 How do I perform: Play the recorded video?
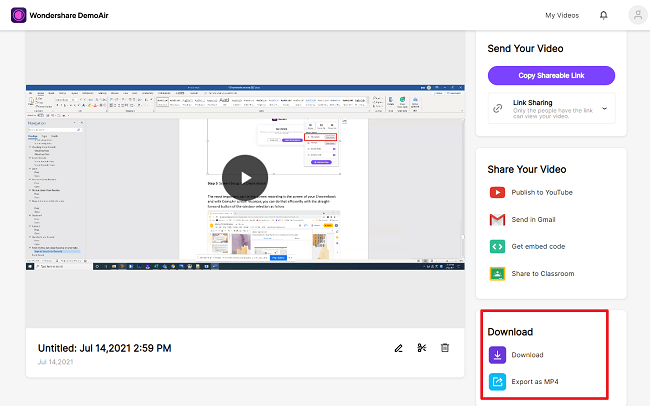[245, 177]
